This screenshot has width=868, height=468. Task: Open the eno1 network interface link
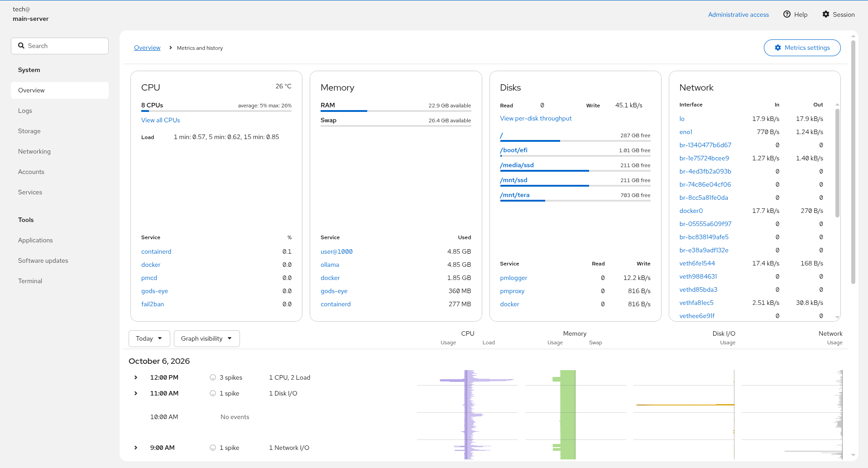(686, 132)
